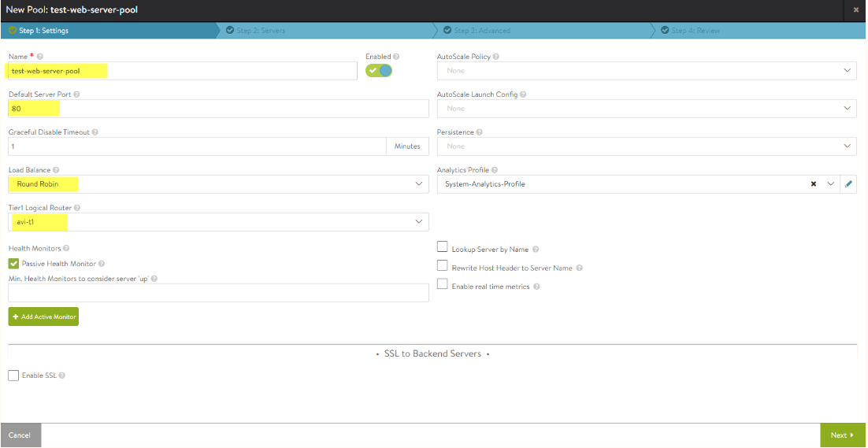Screen dimensions: 868x448
Task: Click help icon beside Lookup Server by Name
Action: 536,250
